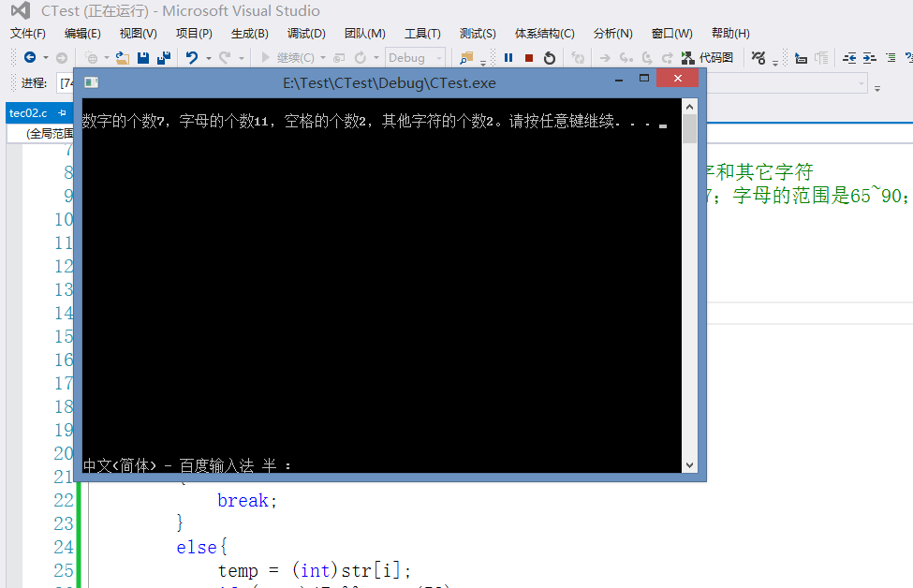Open the 调试(D) menu
The width and height of the screenshot is (913, 588).
306,33
